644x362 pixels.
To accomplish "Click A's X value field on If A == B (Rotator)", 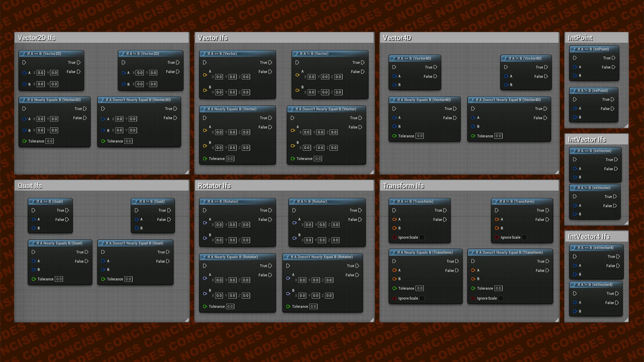I will point(219,225).
